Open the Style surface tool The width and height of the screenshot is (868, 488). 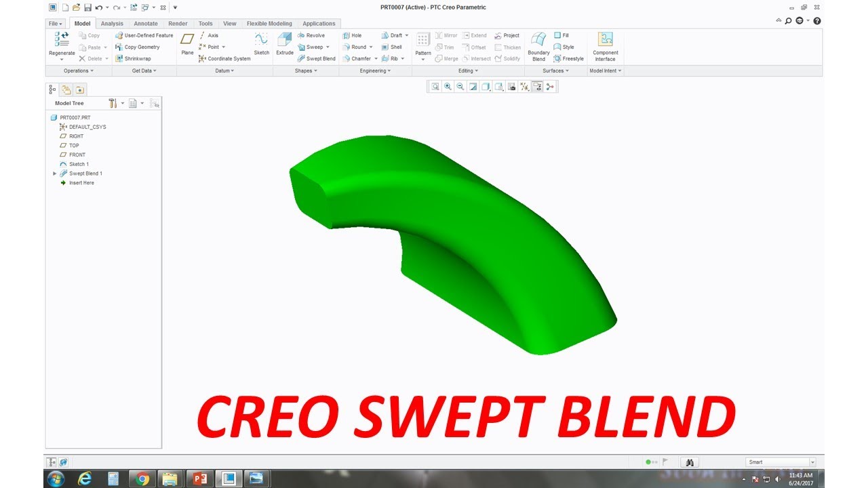point(564,47)
